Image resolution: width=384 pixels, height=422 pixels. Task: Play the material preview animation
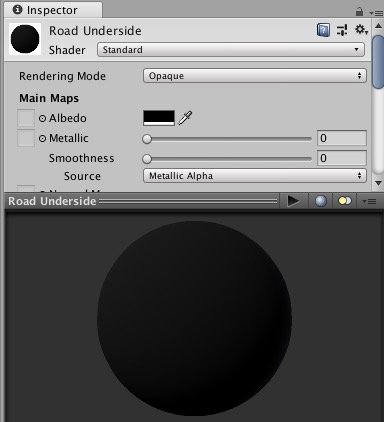pos(293,201)
